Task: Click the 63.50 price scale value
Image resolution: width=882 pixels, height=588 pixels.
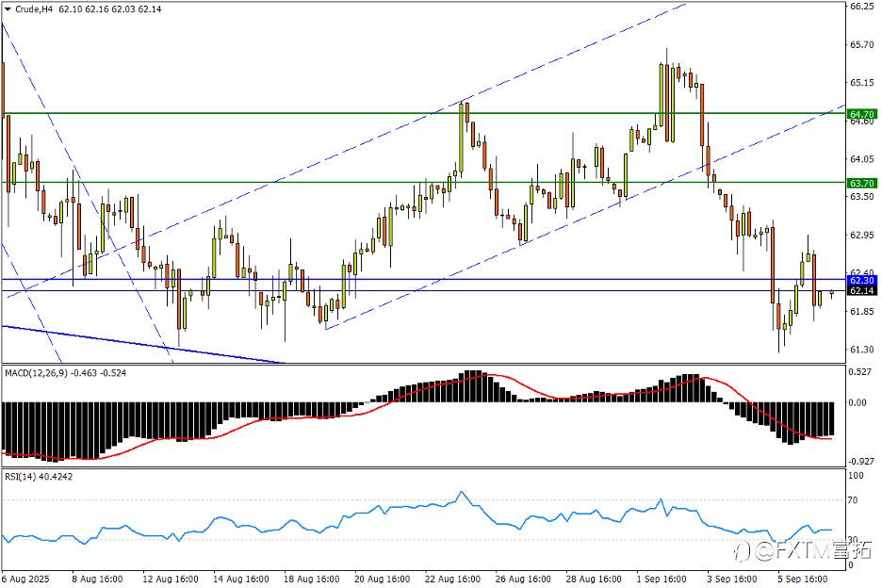Action: coord(862,196)
